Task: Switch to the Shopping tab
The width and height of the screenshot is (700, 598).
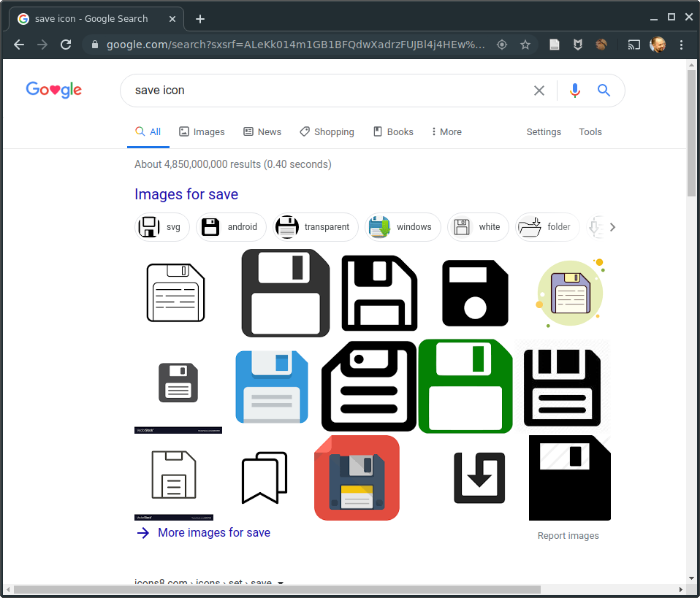Action: (327, 131)
